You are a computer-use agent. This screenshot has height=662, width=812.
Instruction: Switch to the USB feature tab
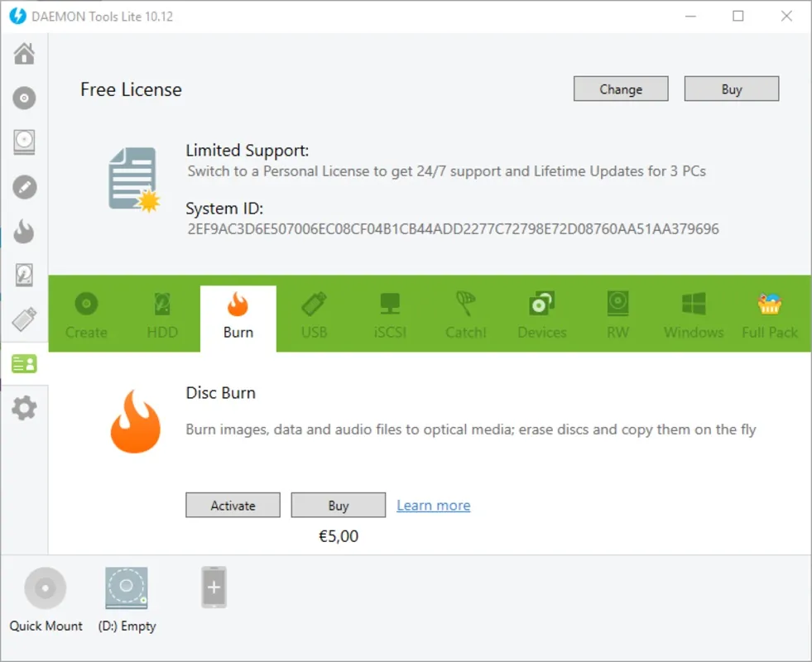315,314
